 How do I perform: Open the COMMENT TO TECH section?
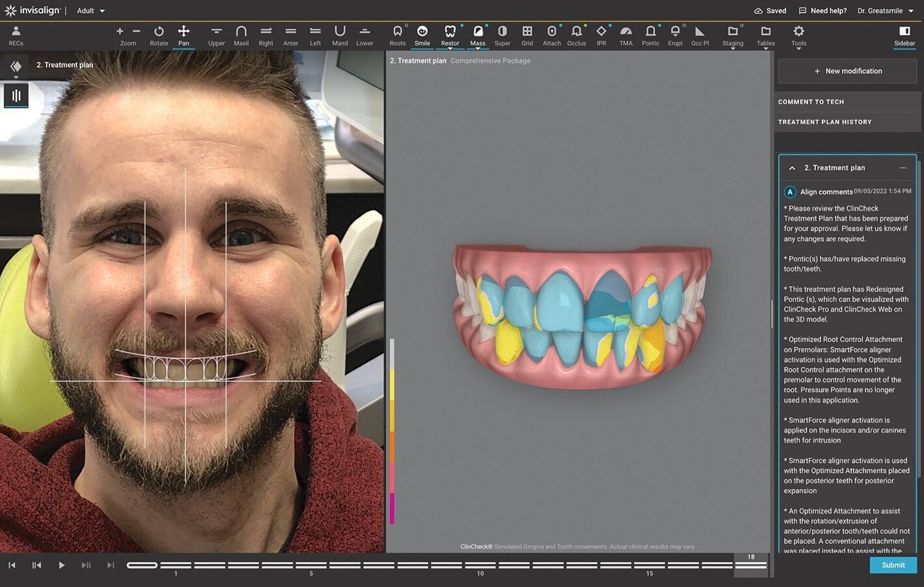coord(812,102)
